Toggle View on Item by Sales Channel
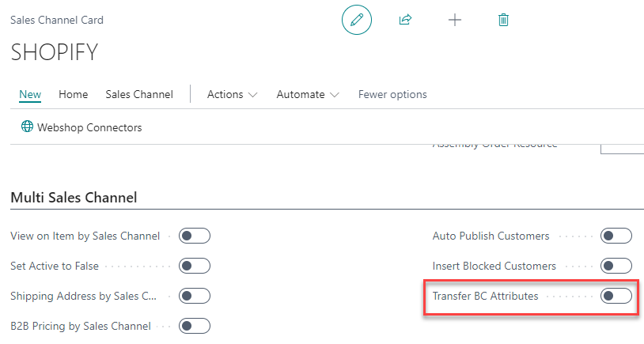This screenshot has height=344, width=644. 195,236
